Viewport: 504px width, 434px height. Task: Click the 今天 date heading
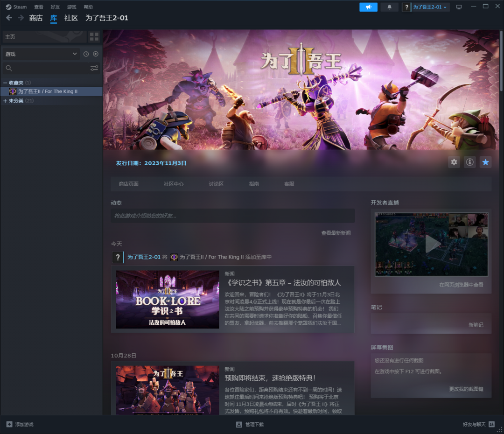[116, 244]
